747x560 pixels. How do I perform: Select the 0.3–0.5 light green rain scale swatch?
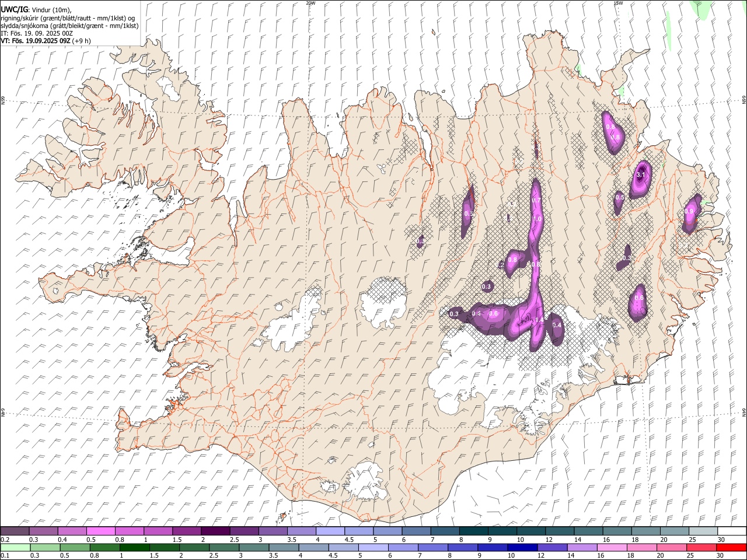(x=46, y=548)
